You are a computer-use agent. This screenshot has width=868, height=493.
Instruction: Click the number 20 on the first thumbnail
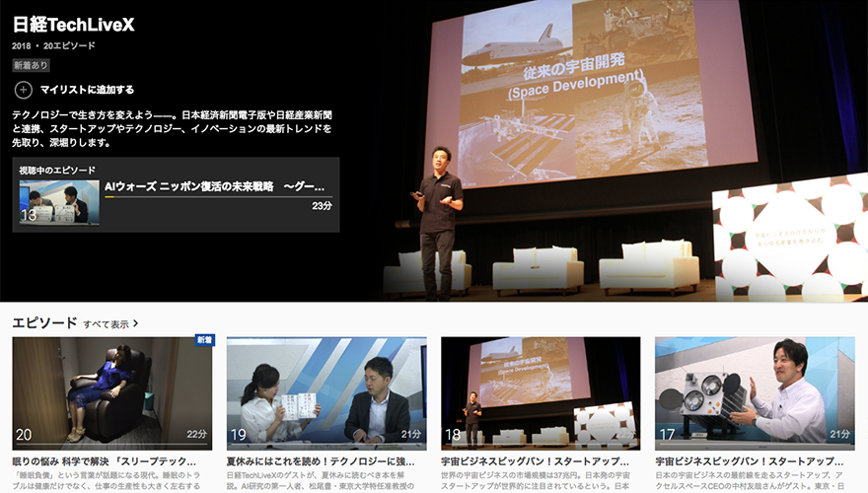click(24, 435)
